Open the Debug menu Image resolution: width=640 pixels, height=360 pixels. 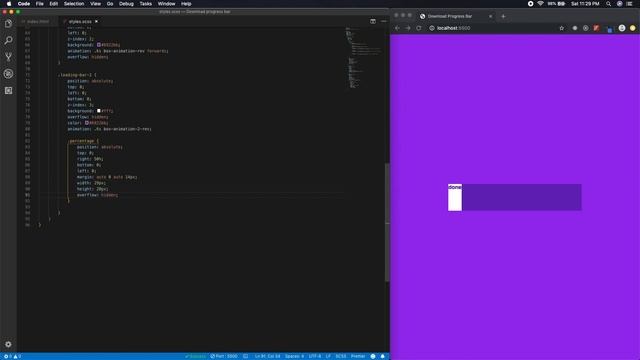point(126,4)
